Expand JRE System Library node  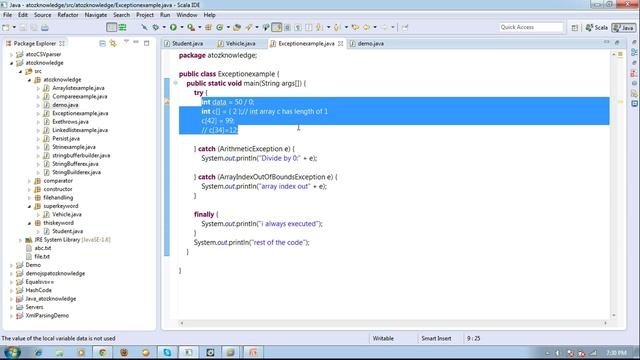[20, 240]
